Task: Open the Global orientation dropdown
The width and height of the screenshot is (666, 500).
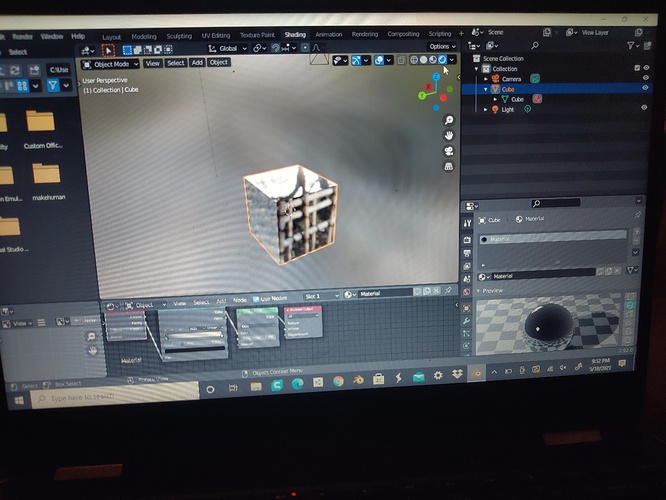Action: [x=227, y=48]
